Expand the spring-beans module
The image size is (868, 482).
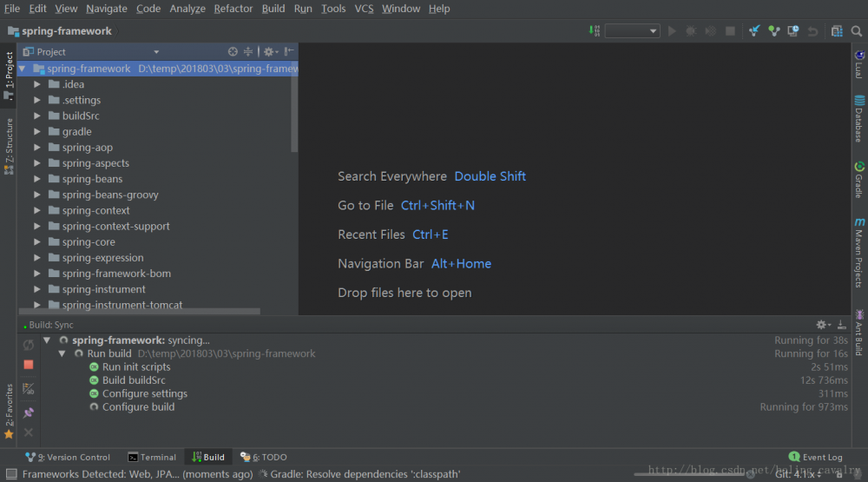point(37,179)
